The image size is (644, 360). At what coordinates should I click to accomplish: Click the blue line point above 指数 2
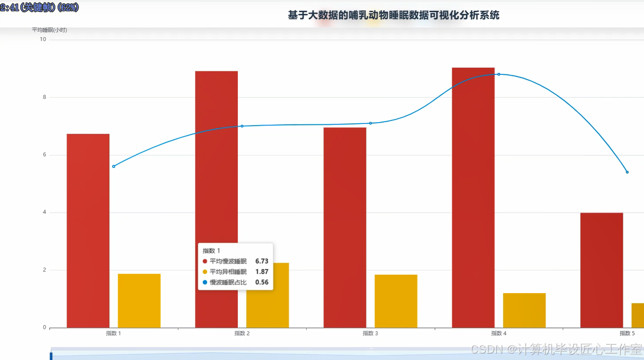click(242, 126)
